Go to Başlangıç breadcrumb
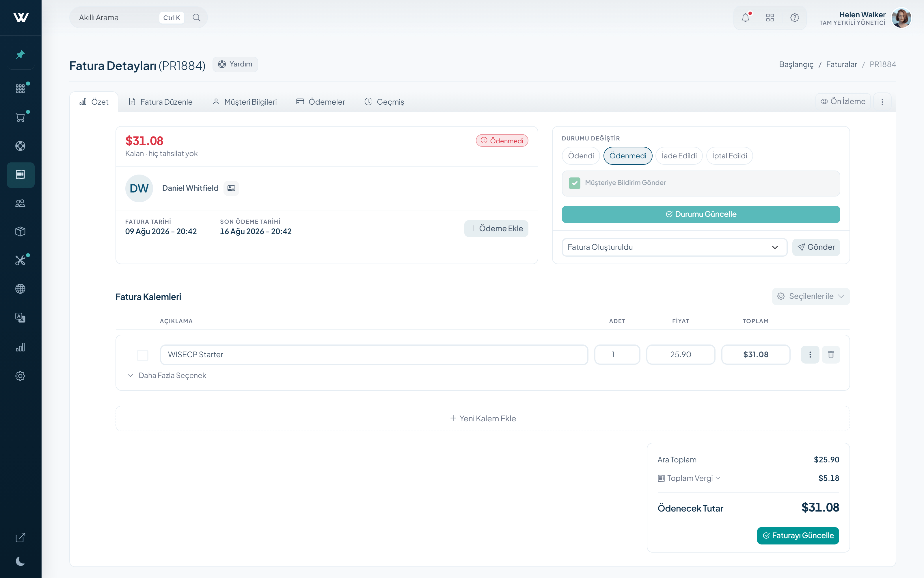Viewport: 924px width, 578px height. [796, 65]
